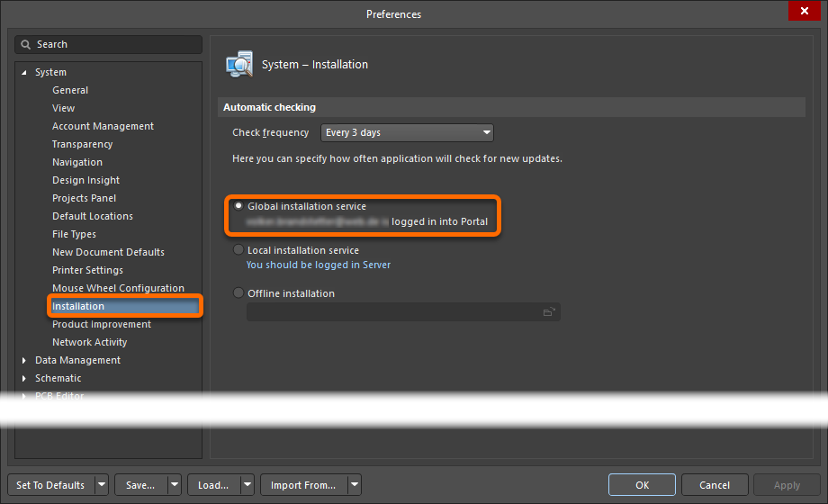
Task: Open the Product Improvement page
Action: tap(102, 324)
